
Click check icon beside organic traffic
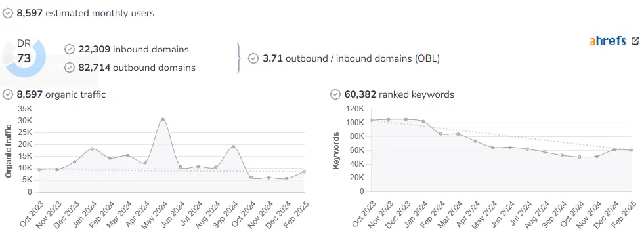pos(8,94)
